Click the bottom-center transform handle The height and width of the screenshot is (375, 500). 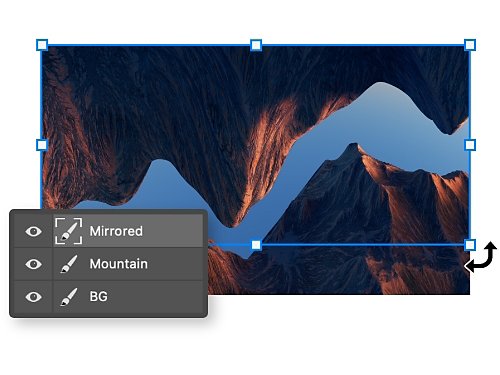tap(256, 245)
